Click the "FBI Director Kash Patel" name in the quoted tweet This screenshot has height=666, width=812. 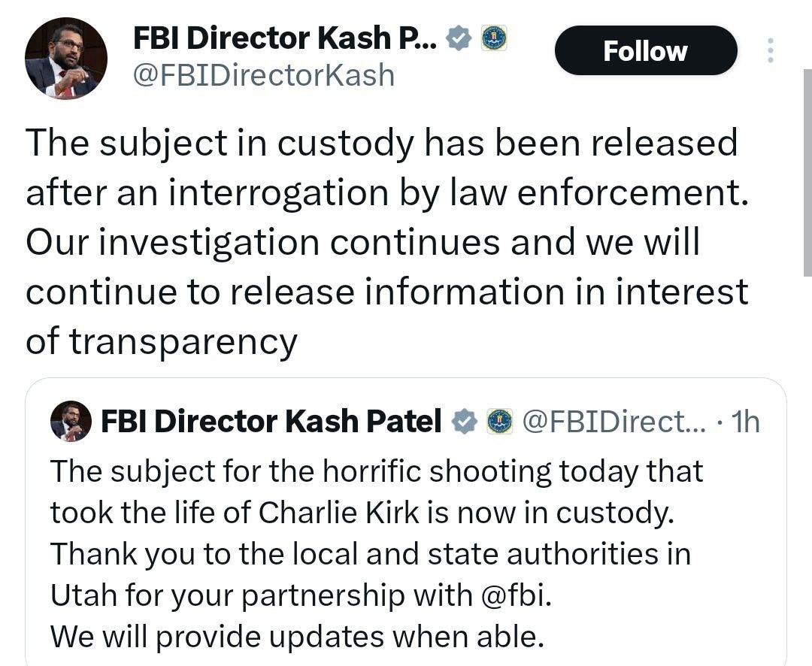[271, 422]
